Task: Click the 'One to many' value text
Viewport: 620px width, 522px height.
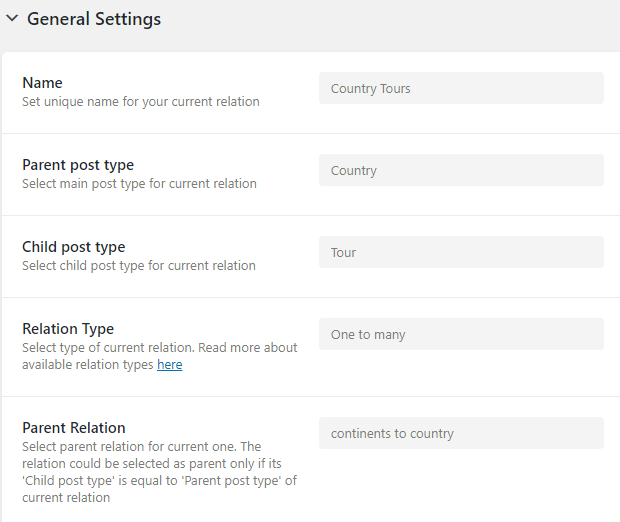Action: [368, 335]
